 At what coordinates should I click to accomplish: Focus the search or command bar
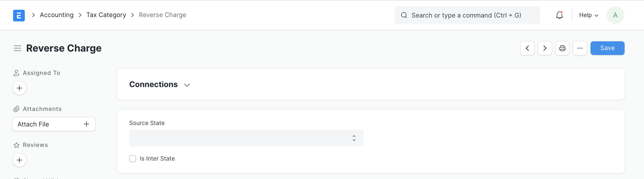467,15
